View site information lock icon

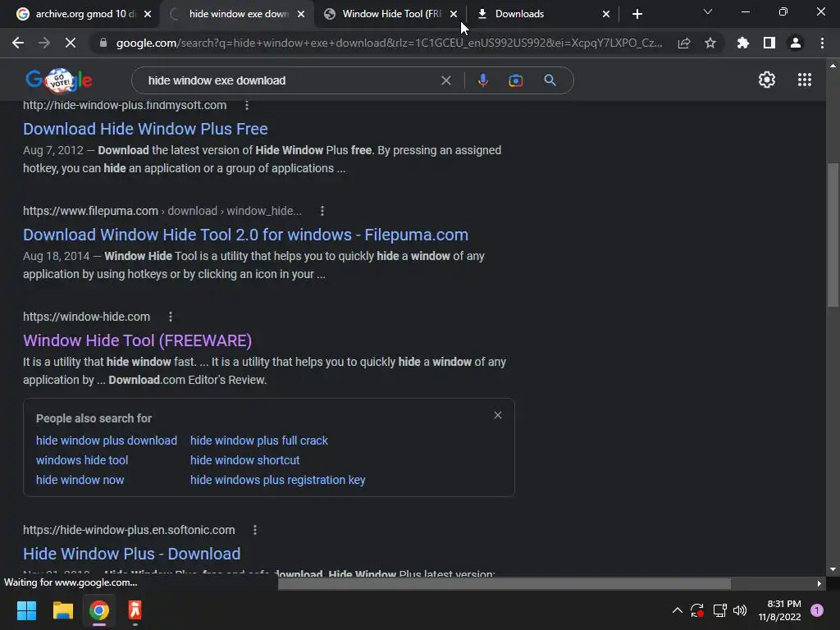[x=103, y=43]
